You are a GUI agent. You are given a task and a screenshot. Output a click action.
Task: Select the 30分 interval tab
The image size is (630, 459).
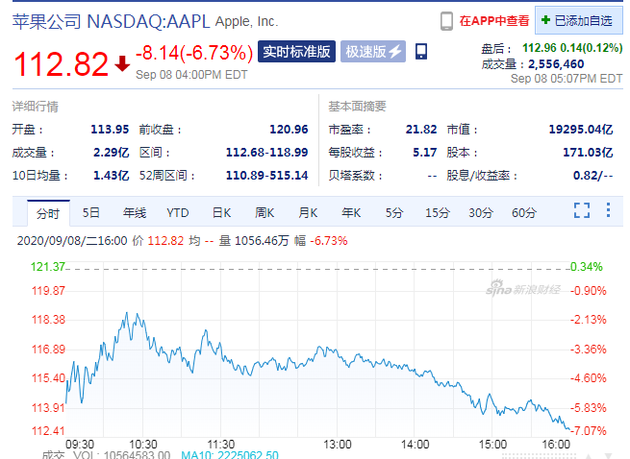click(481, 213)
